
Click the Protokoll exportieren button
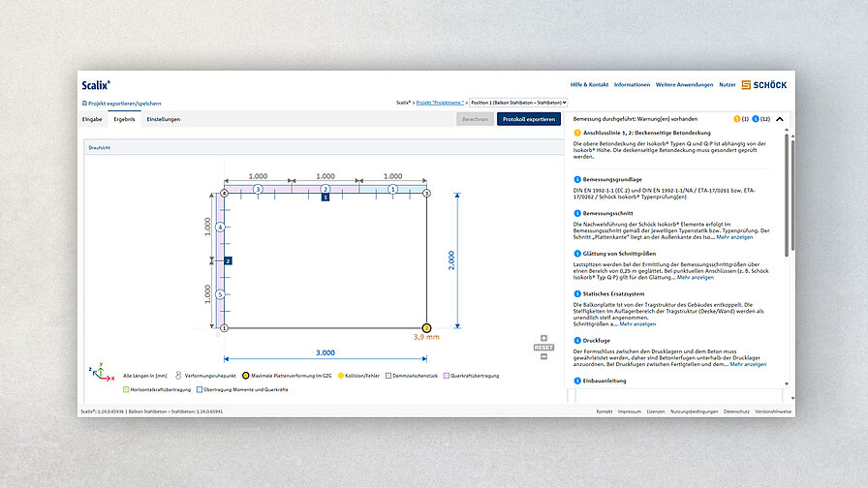pos(528,119)
